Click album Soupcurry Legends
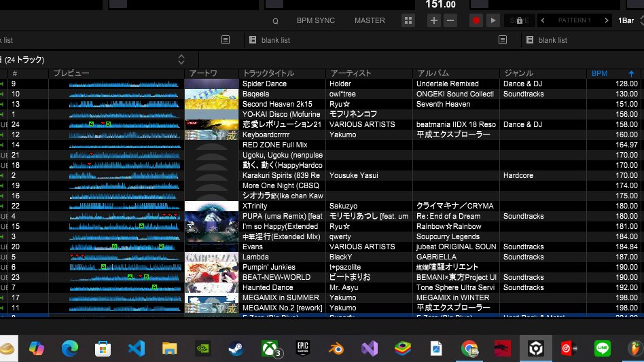 tap(448, 237)
